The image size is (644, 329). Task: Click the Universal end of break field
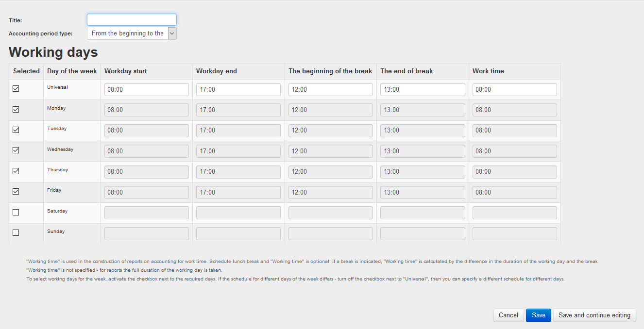pos(422,89)
